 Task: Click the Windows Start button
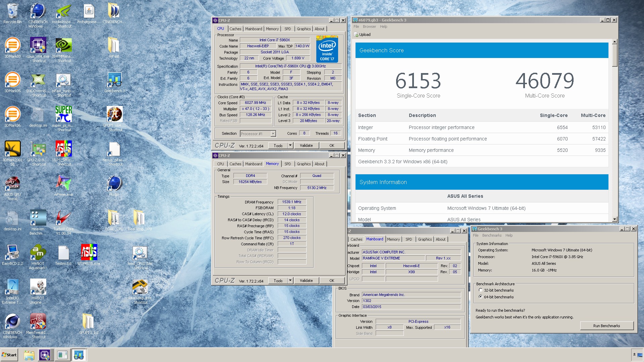(9, 355)
